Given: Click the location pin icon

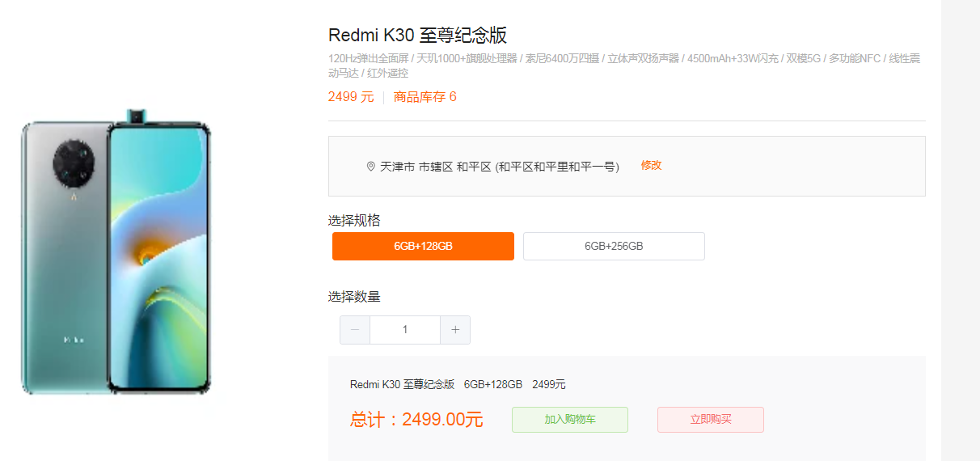Looking at the screenshot, I should click(371, 167).
